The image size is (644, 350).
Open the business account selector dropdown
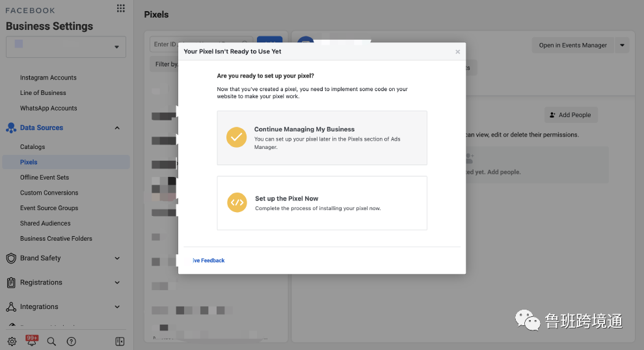(x=66, y=47)
